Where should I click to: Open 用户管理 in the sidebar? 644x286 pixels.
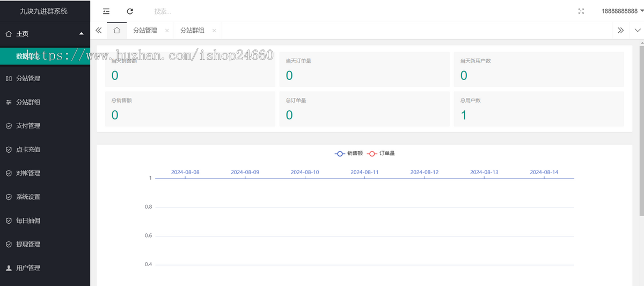coord(45,268)
